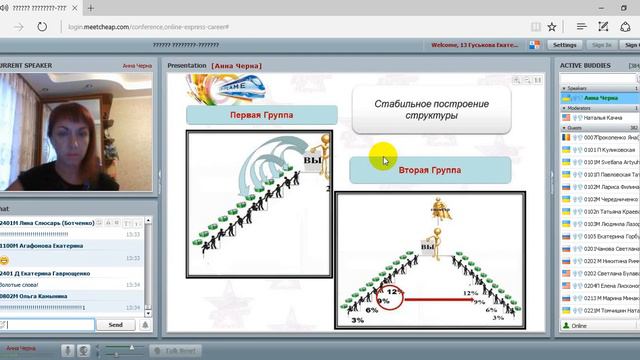Add page to favorites with star icon
The height and width of the screenshot is (360, 640).
point(552,27)
